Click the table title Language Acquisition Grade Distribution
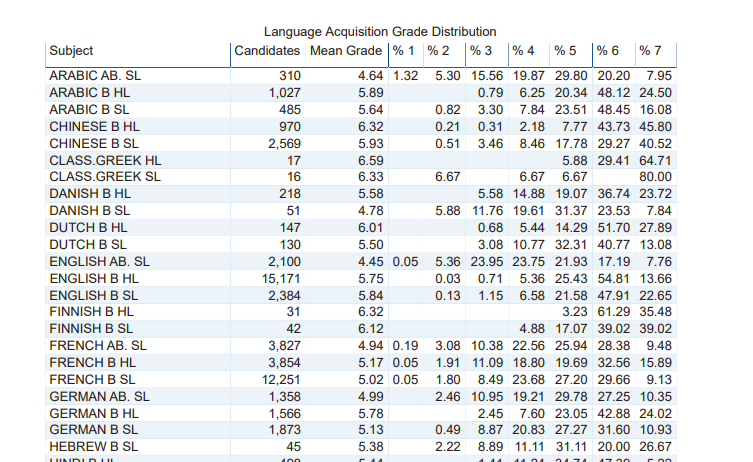Viewport: 753px width, 462px height. pos(380,32)
